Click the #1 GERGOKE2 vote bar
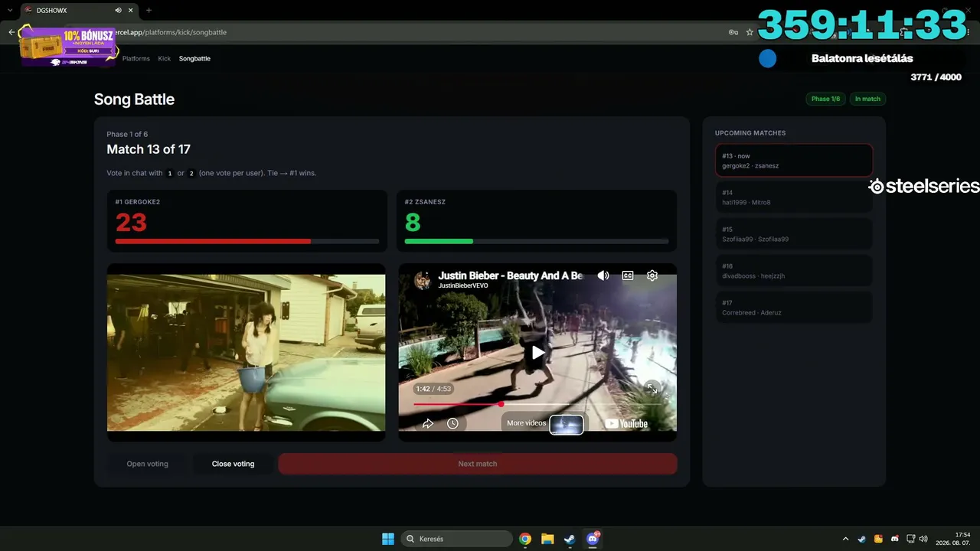 [x=247, y=241]
